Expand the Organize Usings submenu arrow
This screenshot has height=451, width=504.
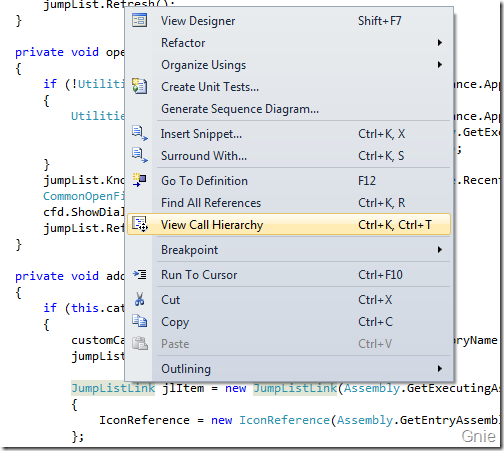pyautogui.click(x=440, y=65)
